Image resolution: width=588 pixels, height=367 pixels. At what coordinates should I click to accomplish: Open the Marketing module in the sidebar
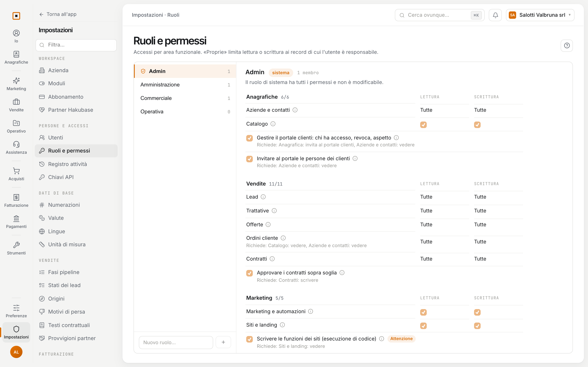point(16,84)
